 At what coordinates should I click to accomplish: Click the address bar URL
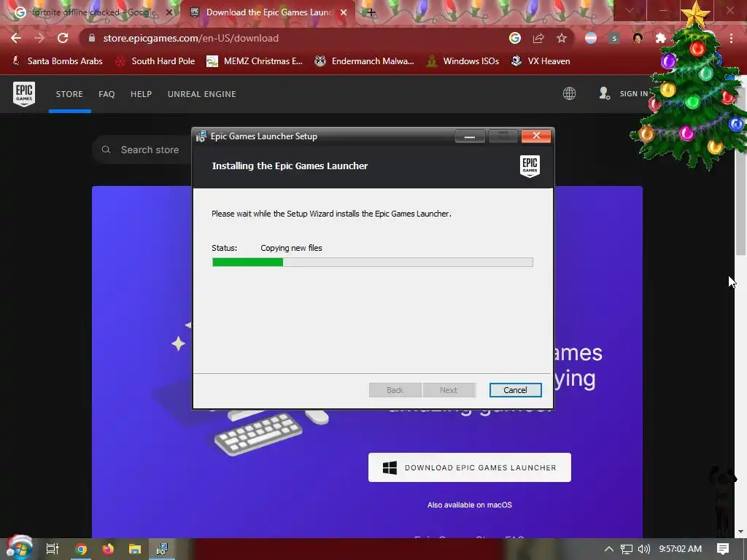click(191, 38)
